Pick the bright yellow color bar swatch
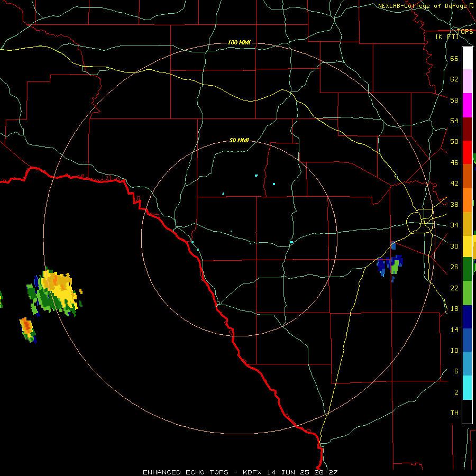Viewport: 476px width, 476px height. click(x=467, y=246)
